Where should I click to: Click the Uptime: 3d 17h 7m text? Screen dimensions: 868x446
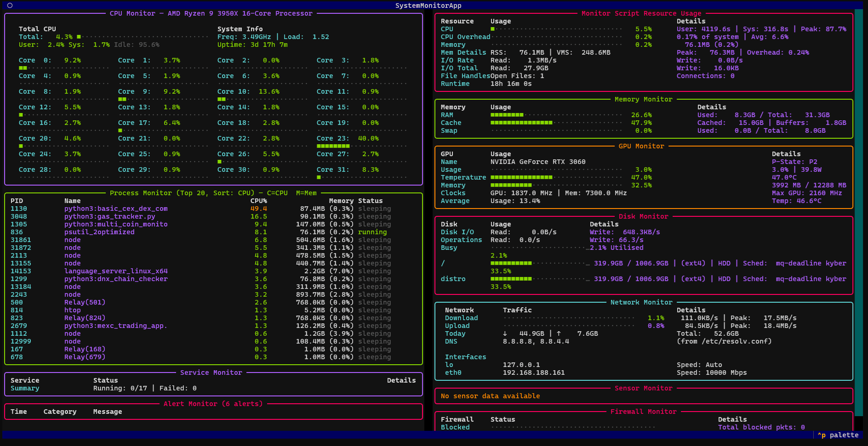click(252, 45)
